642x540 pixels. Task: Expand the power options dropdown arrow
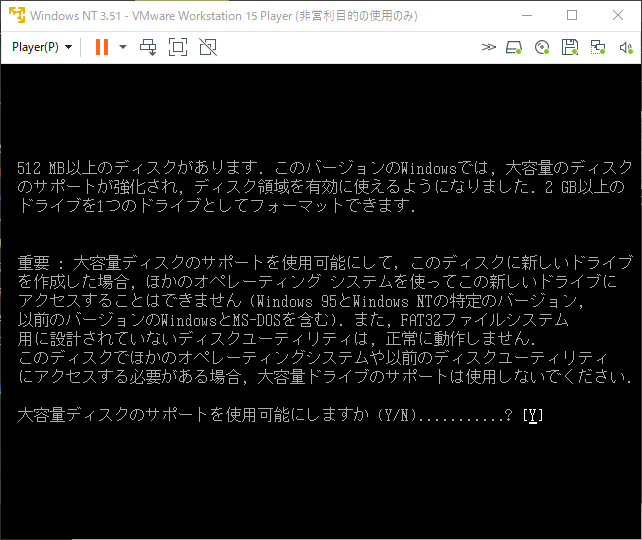(x=123, y=47)
